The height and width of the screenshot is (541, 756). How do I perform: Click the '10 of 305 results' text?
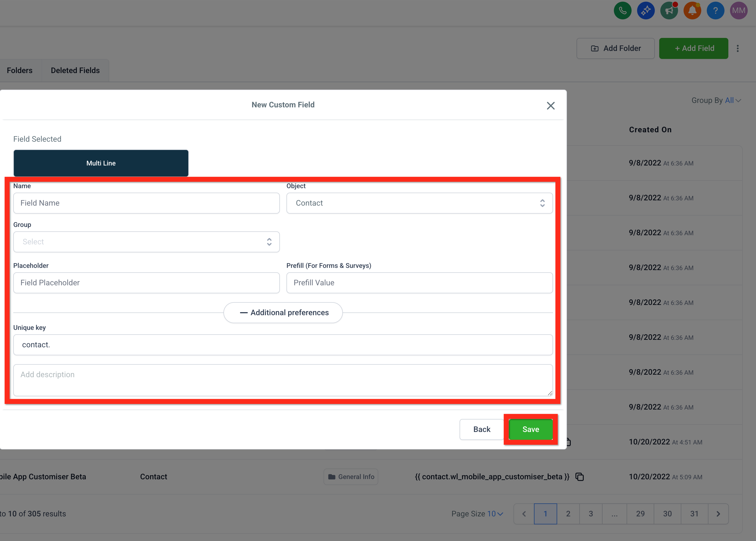(37, 514)
